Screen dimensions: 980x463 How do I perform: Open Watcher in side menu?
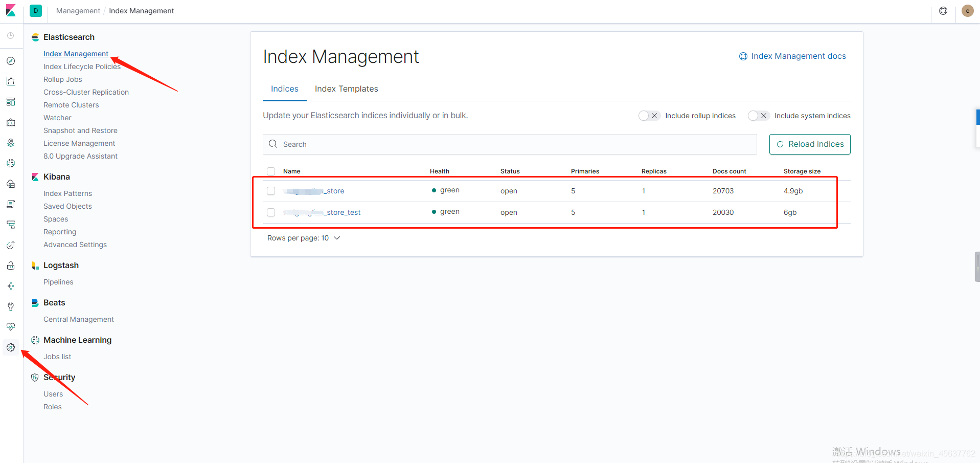coord(57,118)
